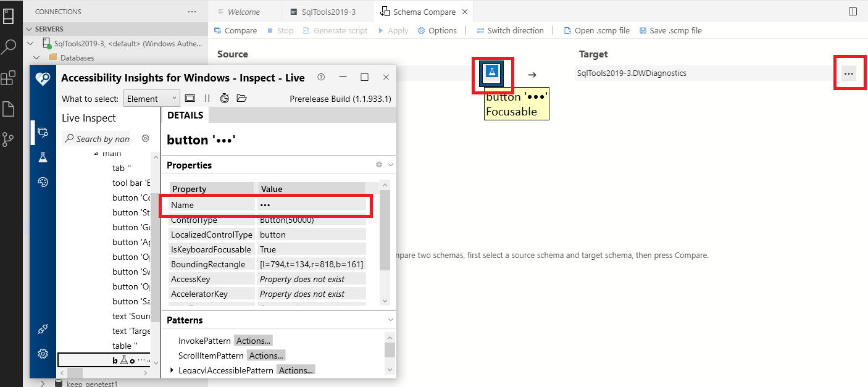
Task: Open the settings gear at sidebar bottom
Action: click(42, 353)
